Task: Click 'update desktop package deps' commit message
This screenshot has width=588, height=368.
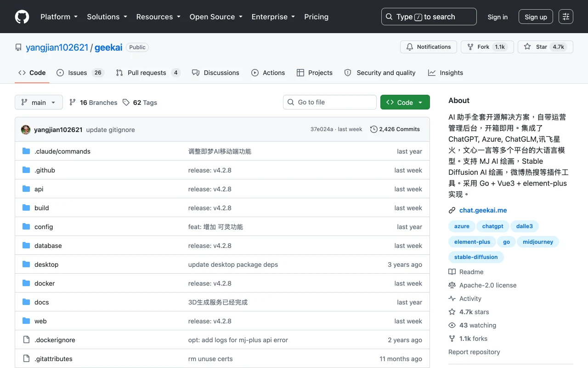Action: (x=233, y=264)
